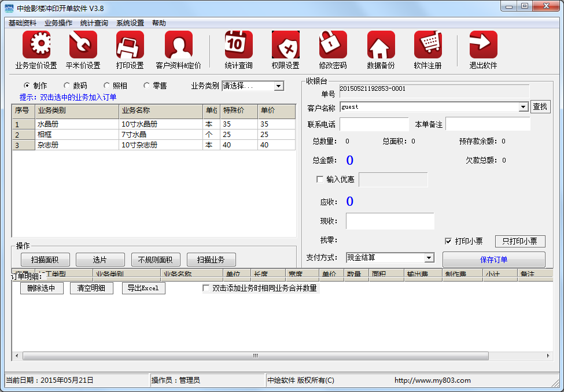Open the 支付方式 现金结算 dropdown
Viewport: 564px width, 392px height.
[x=429, y=257]
